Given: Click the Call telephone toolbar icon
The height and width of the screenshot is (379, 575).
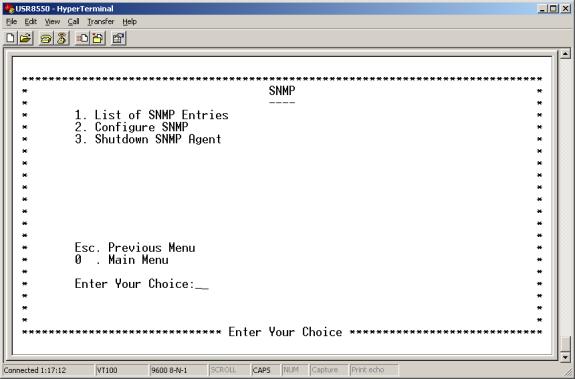Looking at the screenshot, I should (46, 38).
